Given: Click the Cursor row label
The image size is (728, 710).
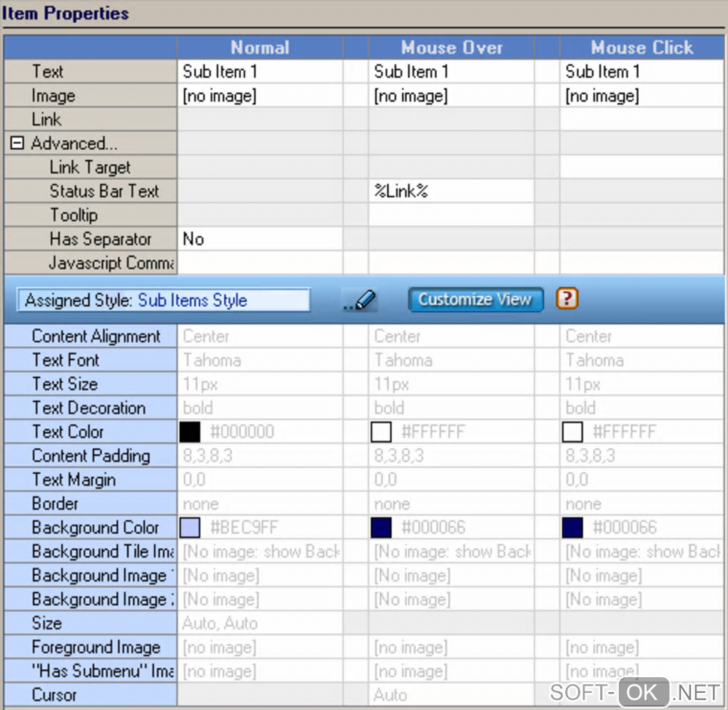Looking at the screenshot, I should [x=91, y=695].
